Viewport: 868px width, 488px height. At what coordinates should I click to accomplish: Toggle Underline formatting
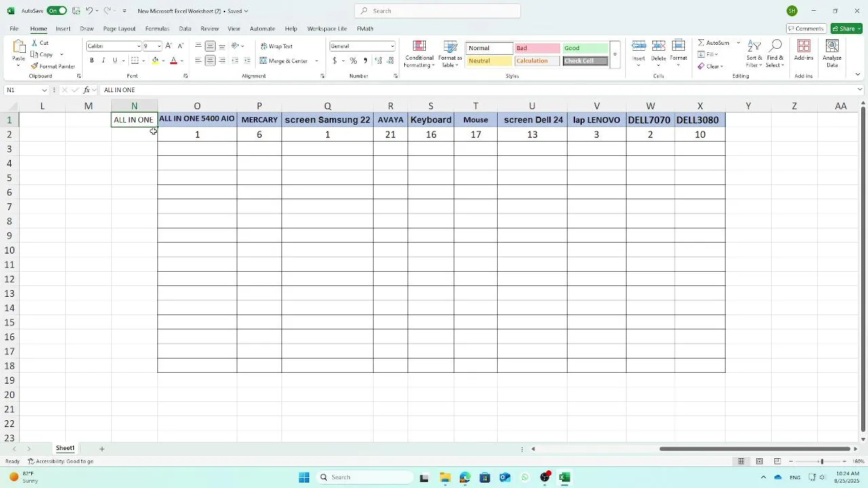click(115, 60)
